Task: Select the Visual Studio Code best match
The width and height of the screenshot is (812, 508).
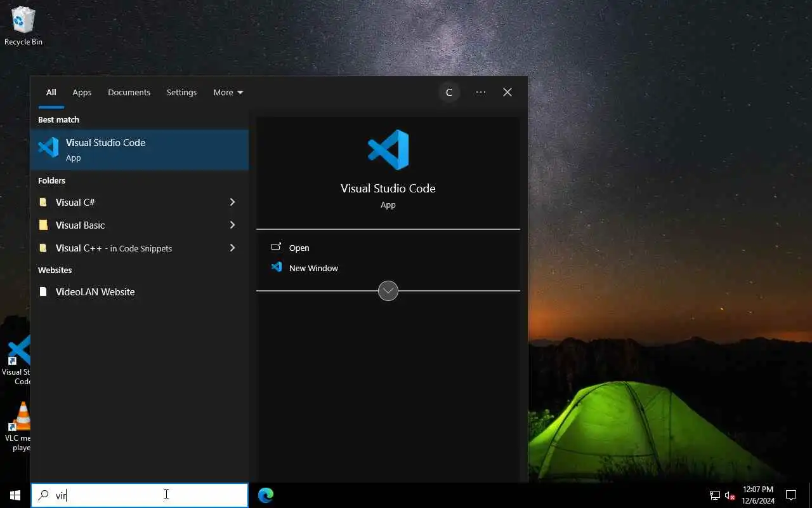Action: [140, 150]
